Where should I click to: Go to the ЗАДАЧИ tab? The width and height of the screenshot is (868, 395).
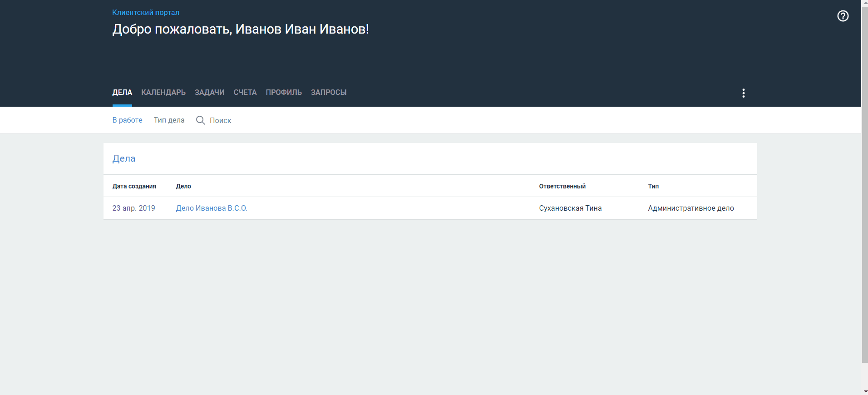click(209, 93)
